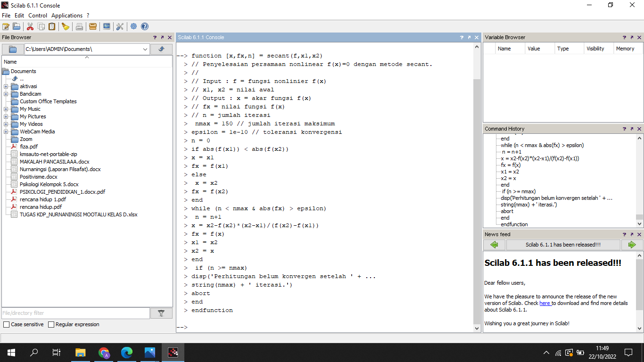The image size is (644, 362).
Task: Undock the Variable Browser panel
Action: pyautogui.click(x=632, y=37)
